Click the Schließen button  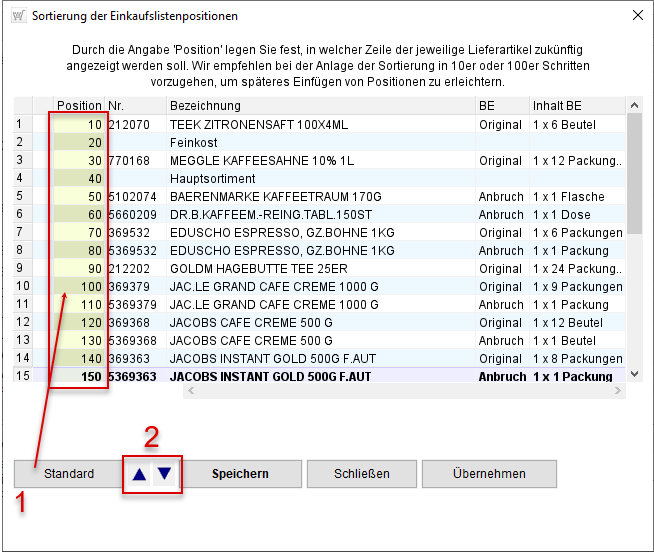pyautogui.click(x=361, y=474)
